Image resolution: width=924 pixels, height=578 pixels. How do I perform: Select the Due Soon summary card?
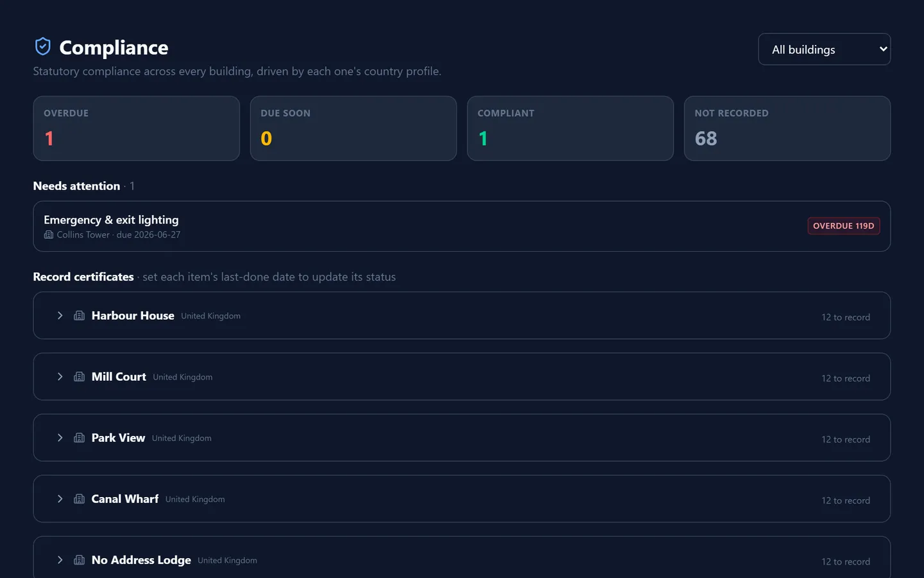(x=353, y=128)
